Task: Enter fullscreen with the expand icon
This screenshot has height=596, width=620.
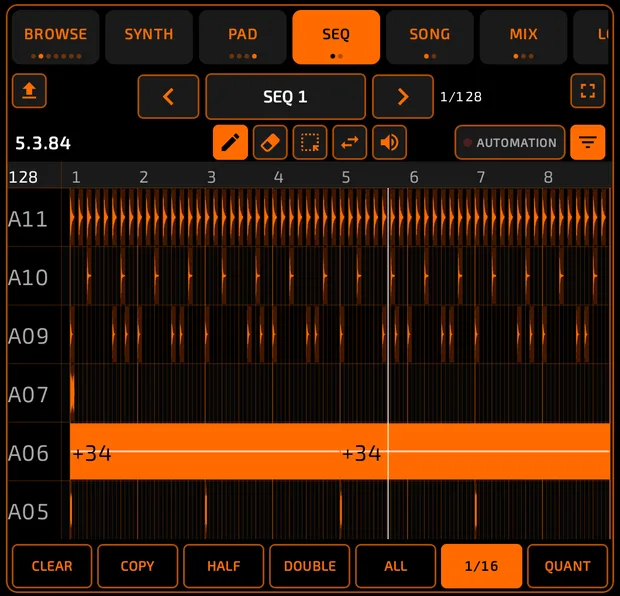Action: pyautogui.click(x=588, y=91)
